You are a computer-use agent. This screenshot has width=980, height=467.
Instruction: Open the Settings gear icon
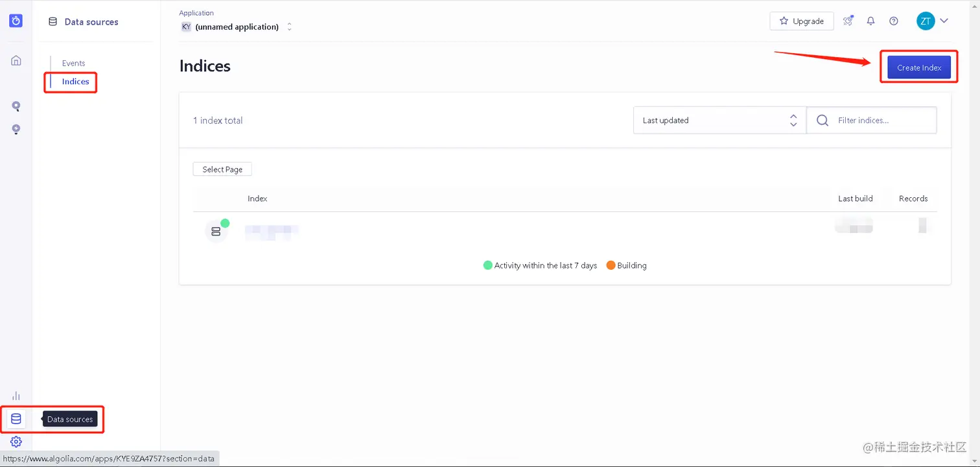click(x=16, y=442)
